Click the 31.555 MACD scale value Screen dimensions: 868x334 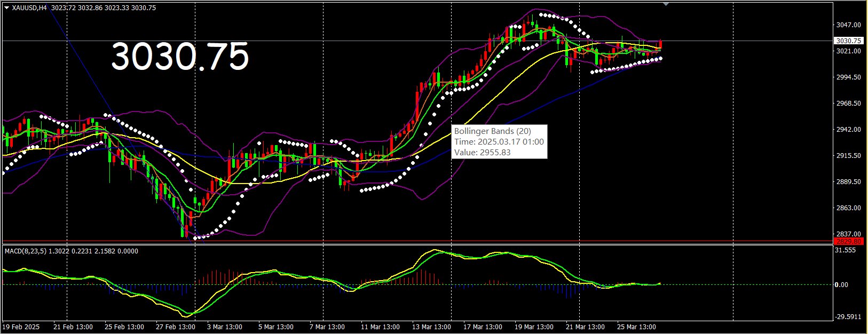point(847,250)
